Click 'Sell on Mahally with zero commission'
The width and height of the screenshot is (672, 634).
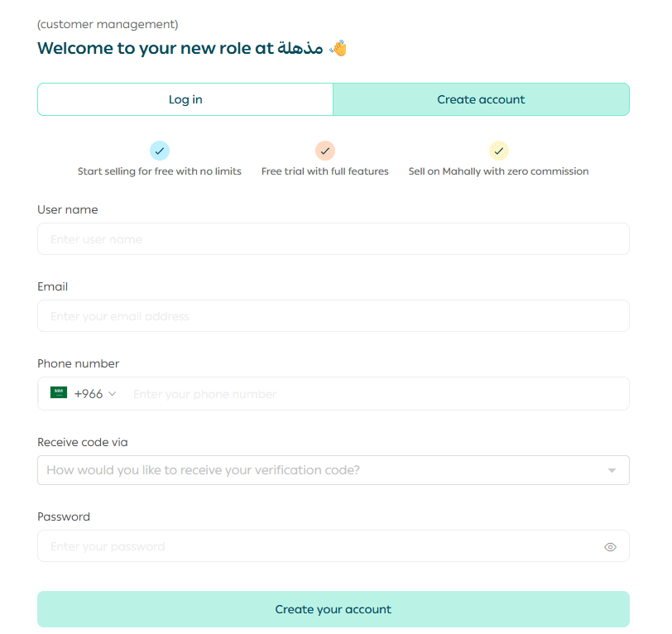(x=498, y=171)
